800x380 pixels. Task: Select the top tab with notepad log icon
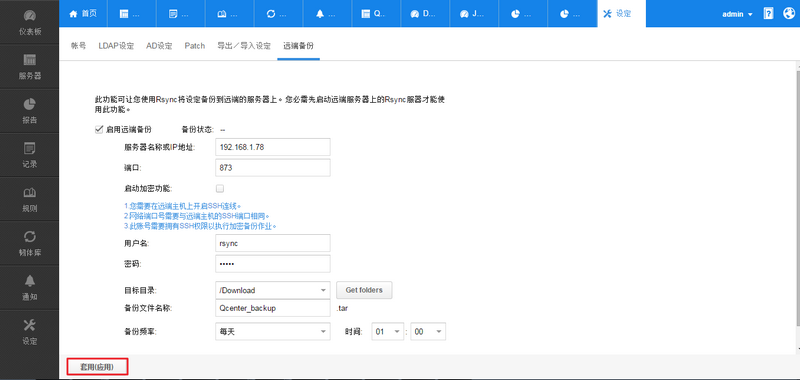(181, 14)
